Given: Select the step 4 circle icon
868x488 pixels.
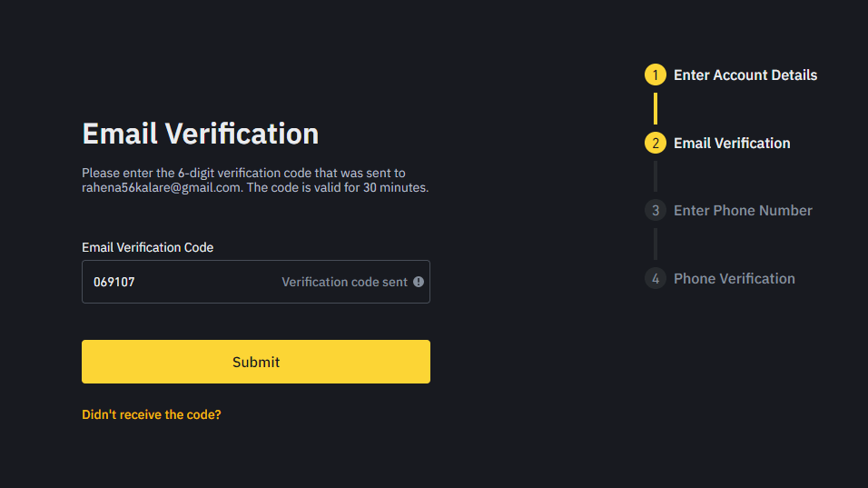Looking at the screenshot, I should coord(656,278).
